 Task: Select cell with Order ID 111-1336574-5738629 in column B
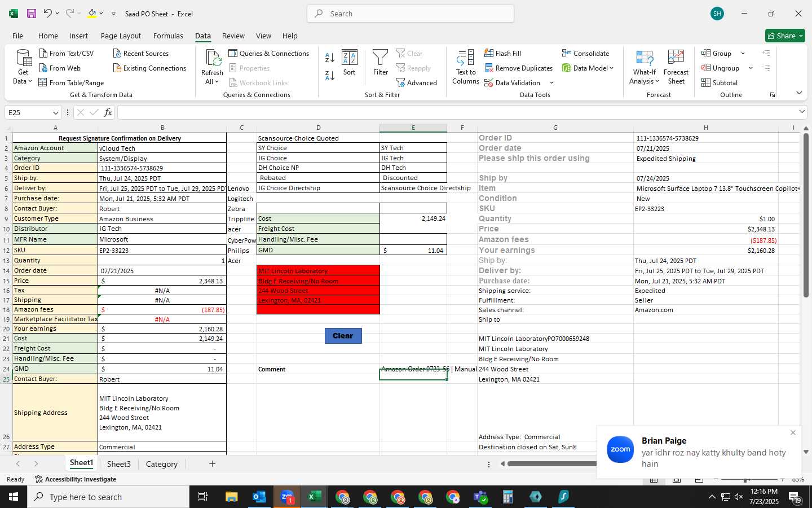[162, 168]
